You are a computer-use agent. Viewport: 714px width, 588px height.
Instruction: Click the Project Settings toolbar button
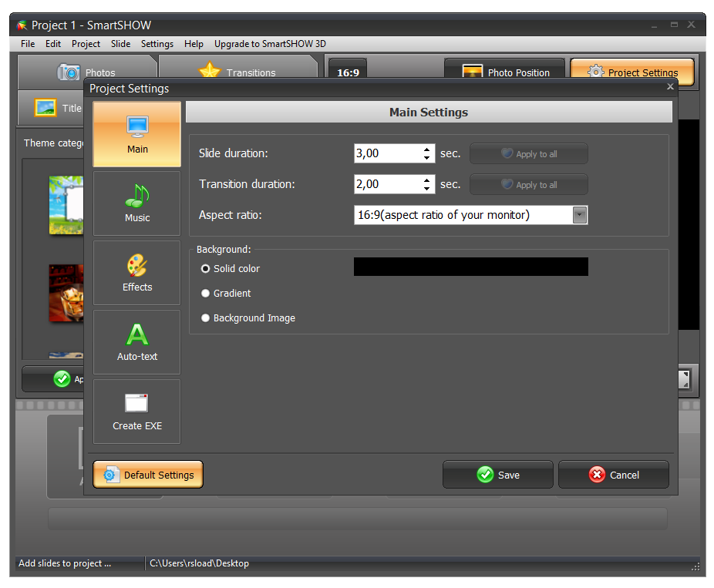click(x=632, y=72)
